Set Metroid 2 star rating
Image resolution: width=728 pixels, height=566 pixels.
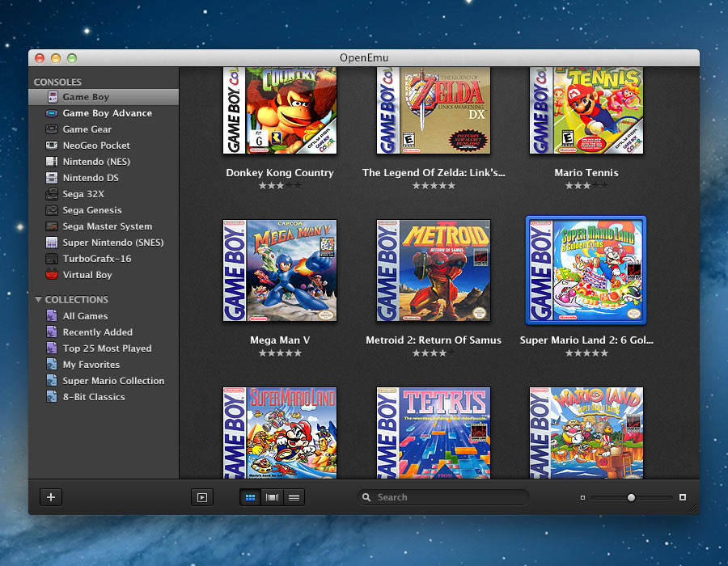(434, 353)
